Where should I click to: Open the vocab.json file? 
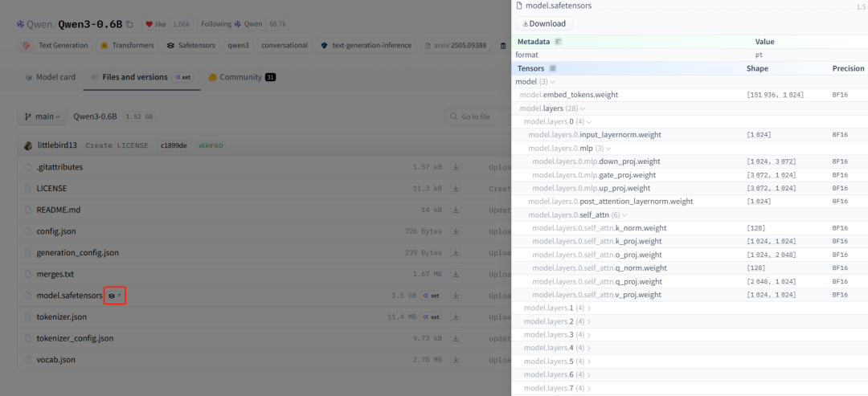(56, 360)
